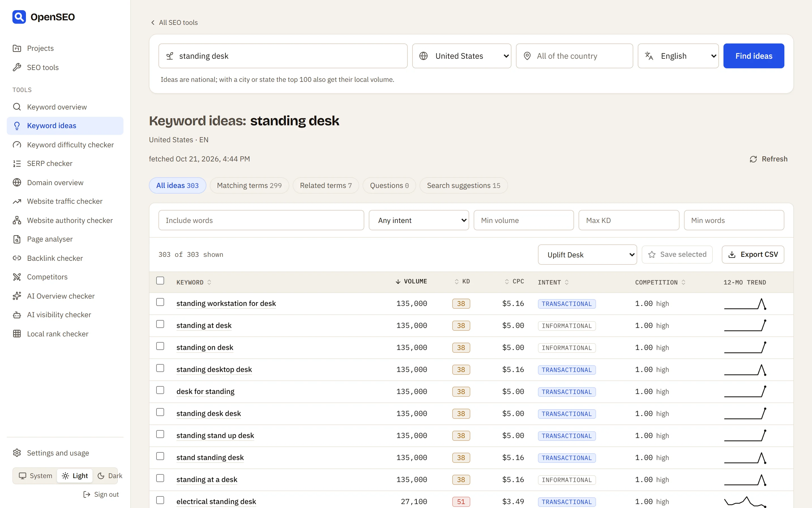Open AI Overview checker sparkle icon
The image size is (812, 508).
click(x=17, y=296)
